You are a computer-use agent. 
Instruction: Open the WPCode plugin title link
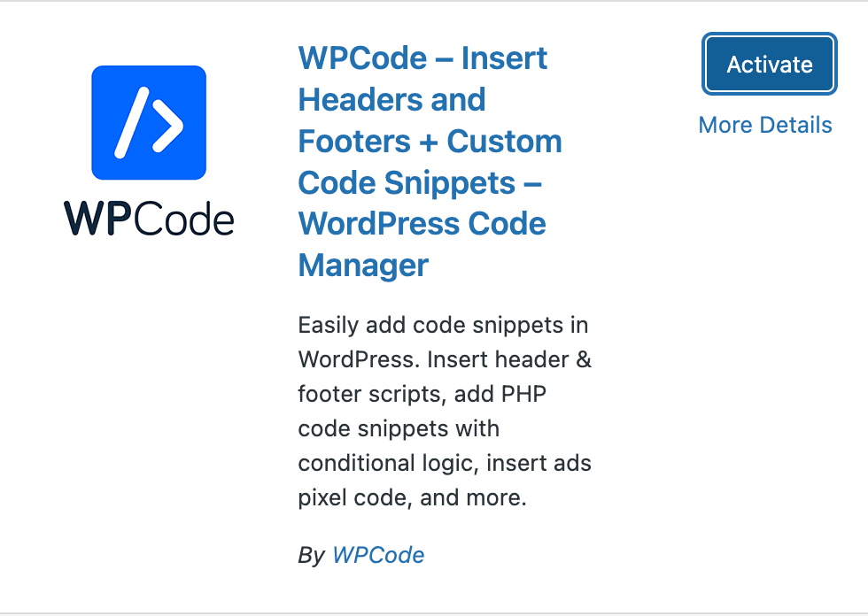422,58
